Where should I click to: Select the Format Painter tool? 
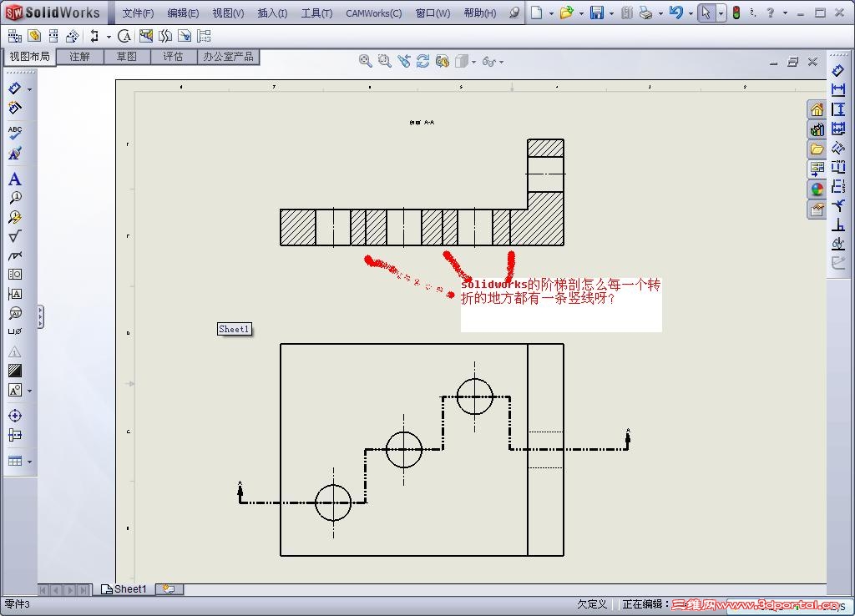(15, 154)
